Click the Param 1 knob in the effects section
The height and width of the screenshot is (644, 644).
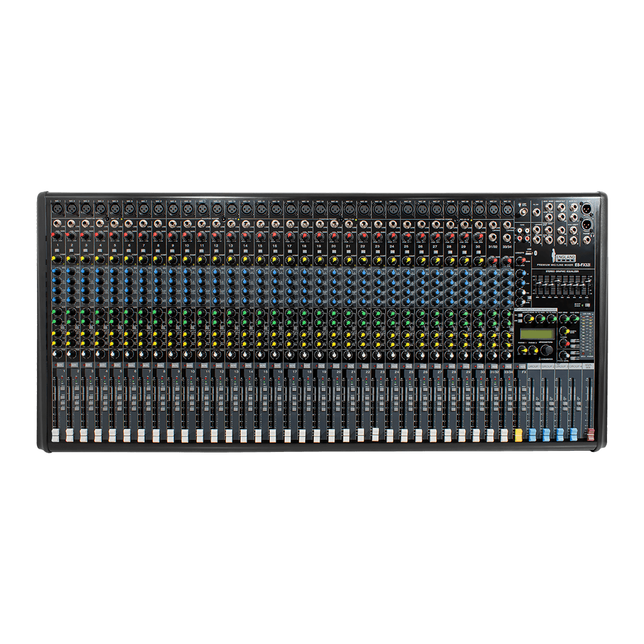pyautogui.click(x=522, y=350)
